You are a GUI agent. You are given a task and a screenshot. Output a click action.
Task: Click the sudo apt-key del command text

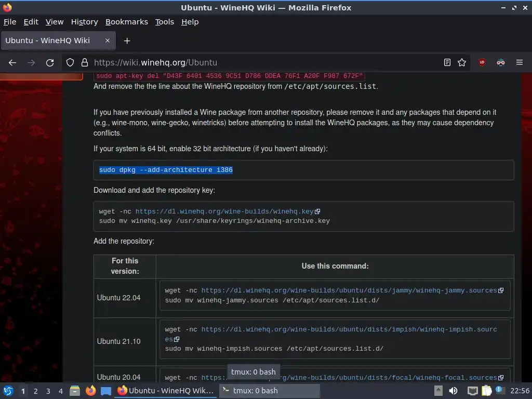229,76
